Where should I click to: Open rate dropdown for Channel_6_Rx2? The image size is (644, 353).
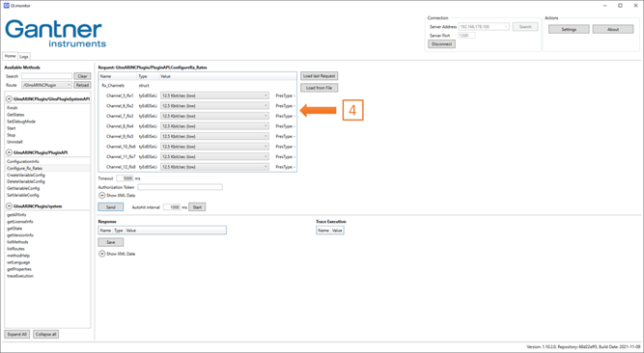[x=214, y=106]
